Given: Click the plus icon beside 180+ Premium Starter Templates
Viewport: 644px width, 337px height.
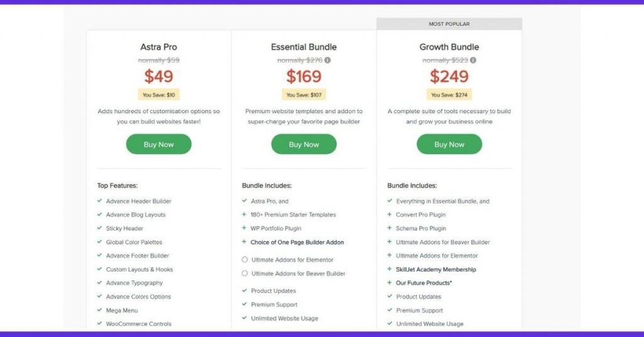Looking at the screenshot, I should point(244,214).
